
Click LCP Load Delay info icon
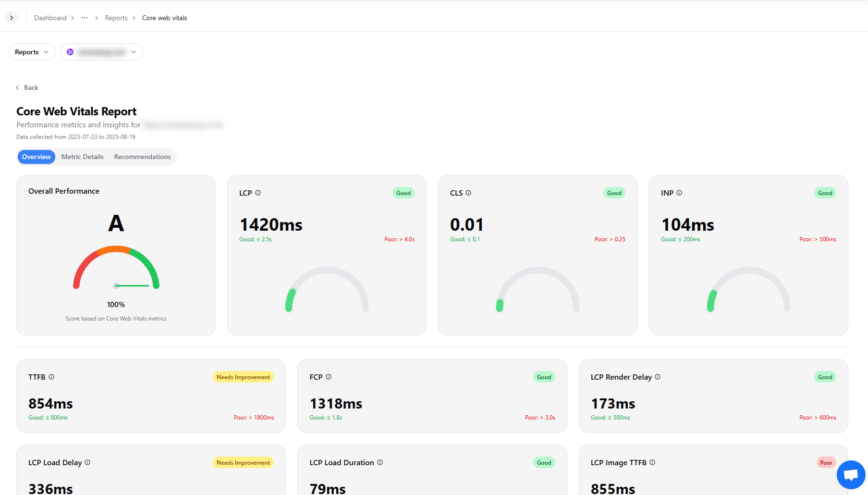coord(87,462)
